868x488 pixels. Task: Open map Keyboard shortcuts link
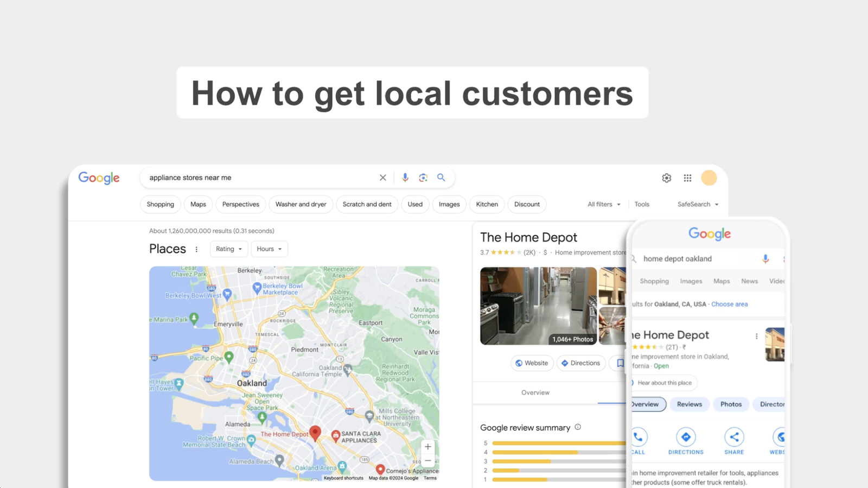point(343,478)
